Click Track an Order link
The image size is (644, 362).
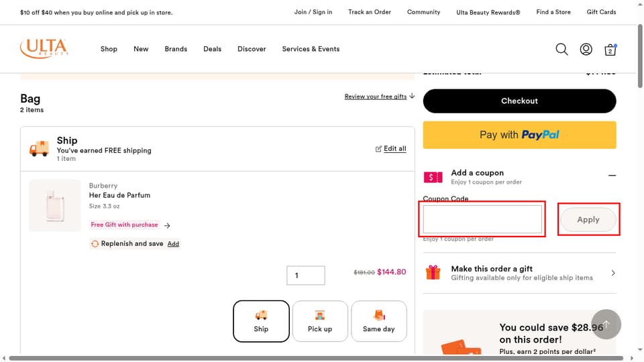[370, 12]
